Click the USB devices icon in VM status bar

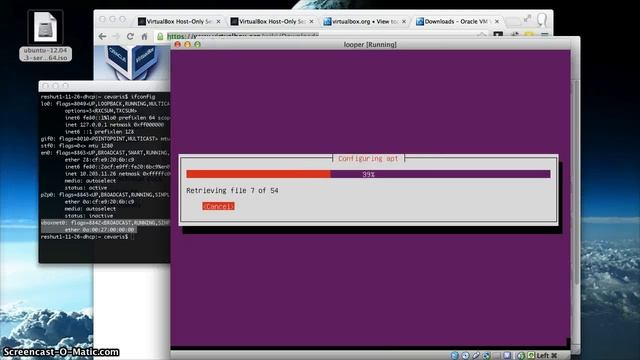[476, 356]
